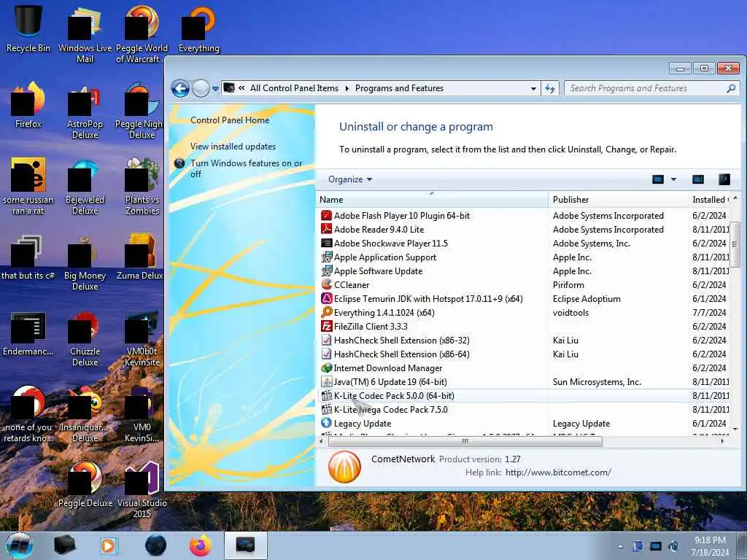The height and width of the screenshot is (560, 747).
Task: Click the help icon in the toolbar
Action: pyautogui.click(x=724, y=179)
